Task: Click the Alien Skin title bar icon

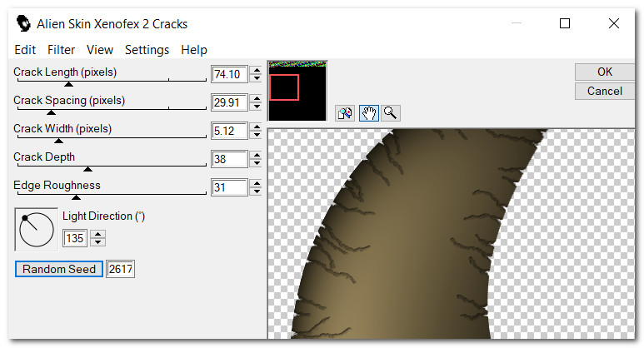Action: 23,23
